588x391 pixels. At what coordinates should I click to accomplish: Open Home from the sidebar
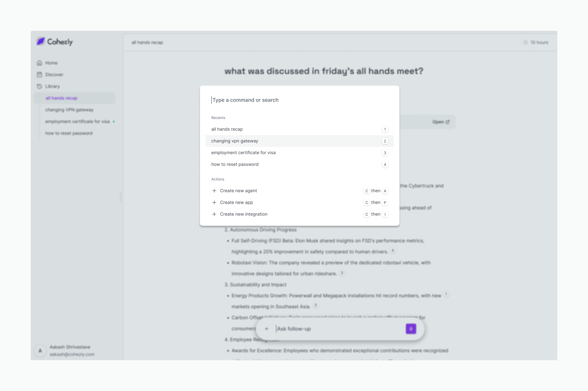51,63
